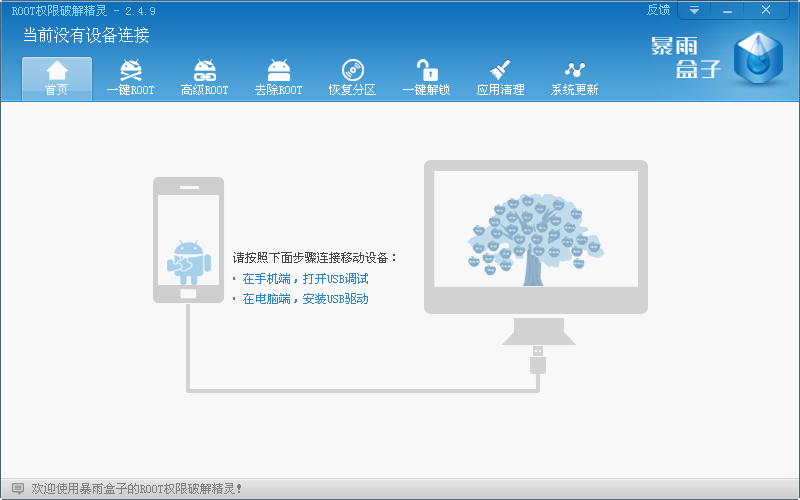This screenshot has width=800, height=500.
Task: Click the 请按照下面步骤连接移动设备 heading
Action: click(x=315, y=258)
